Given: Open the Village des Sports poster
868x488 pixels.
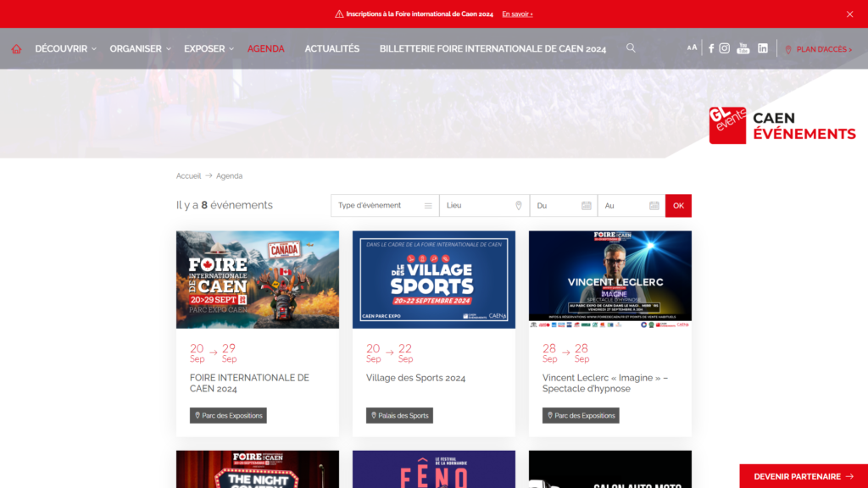Looking at the screenshot, I should [x=434, y=280].
